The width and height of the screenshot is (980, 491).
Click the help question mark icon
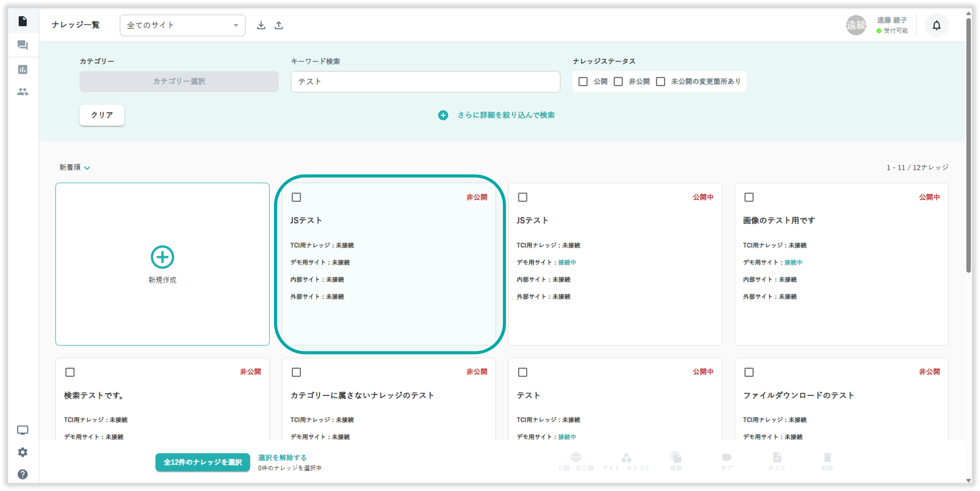tap(23, 474)
